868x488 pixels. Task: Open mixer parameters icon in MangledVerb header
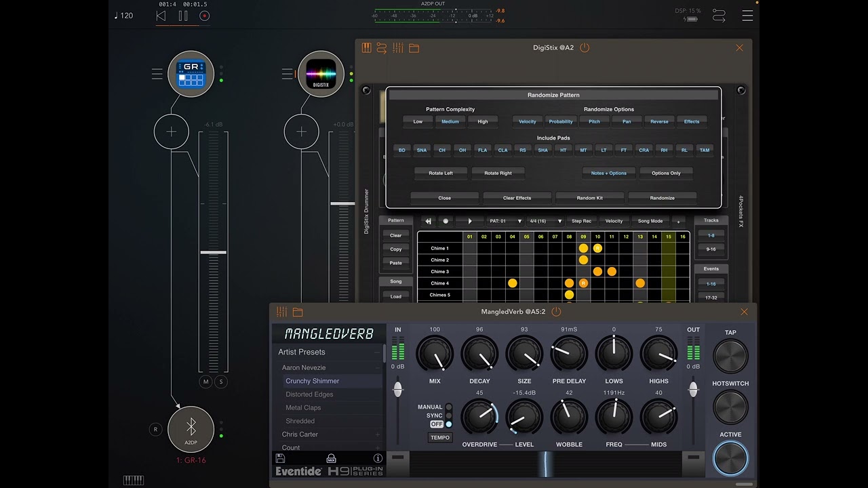[x=281, y=312]
